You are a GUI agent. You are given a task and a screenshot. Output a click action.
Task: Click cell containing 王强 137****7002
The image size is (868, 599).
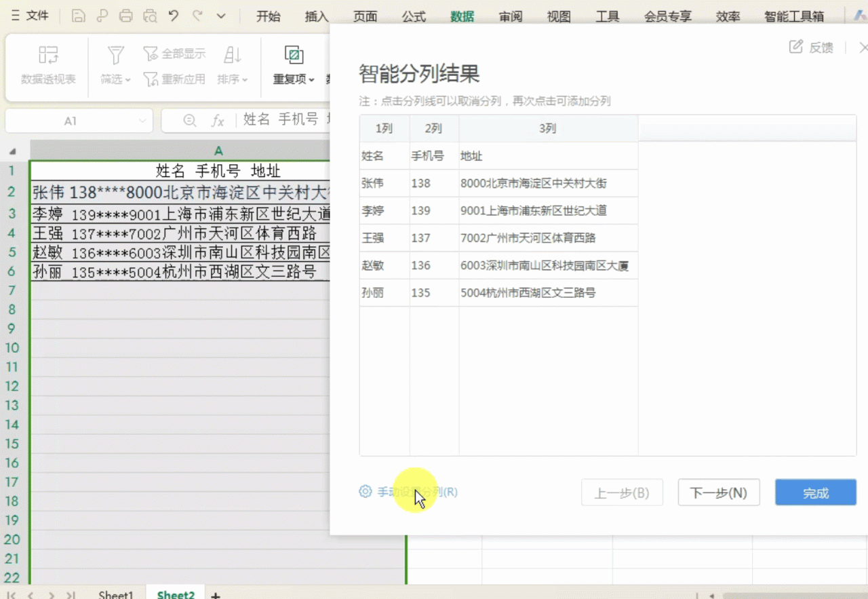pos(180,233)
